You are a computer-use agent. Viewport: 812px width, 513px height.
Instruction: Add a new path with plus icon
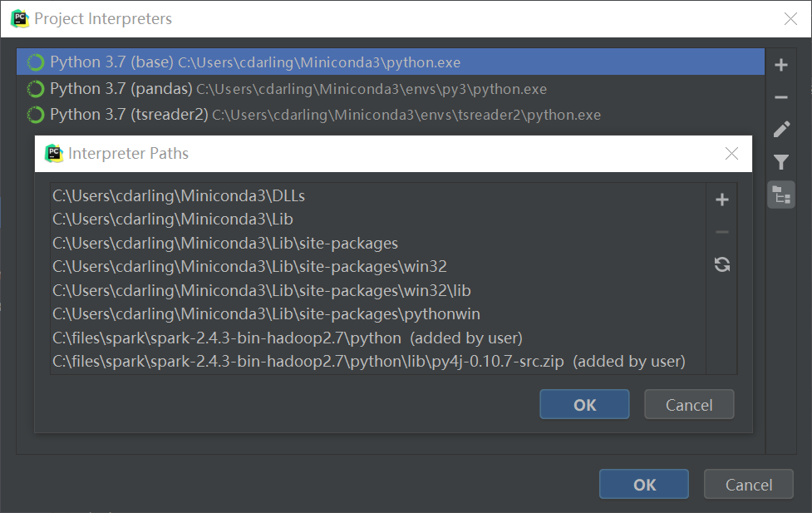tap(721, 200)
